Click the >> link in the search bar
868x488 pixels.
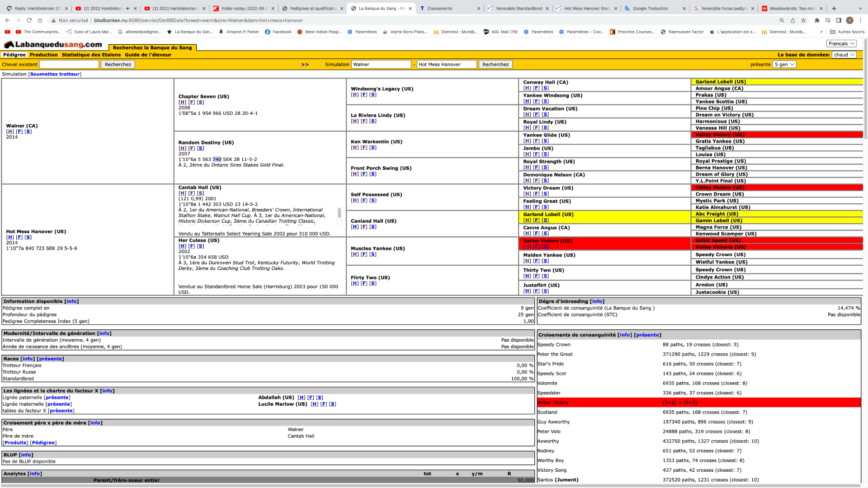point(305,65)
